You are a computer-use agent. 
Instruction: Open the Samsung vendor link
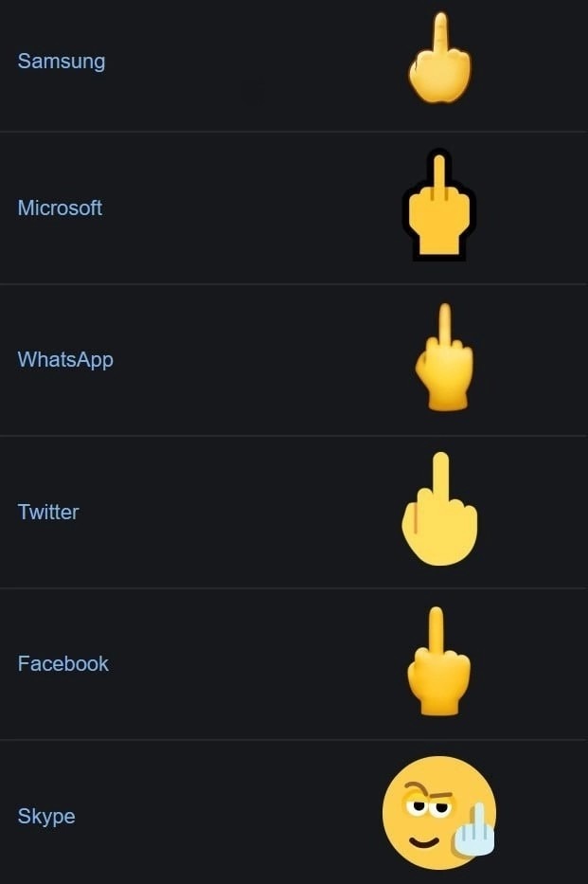pyautogui.click(x=62, y=61)
